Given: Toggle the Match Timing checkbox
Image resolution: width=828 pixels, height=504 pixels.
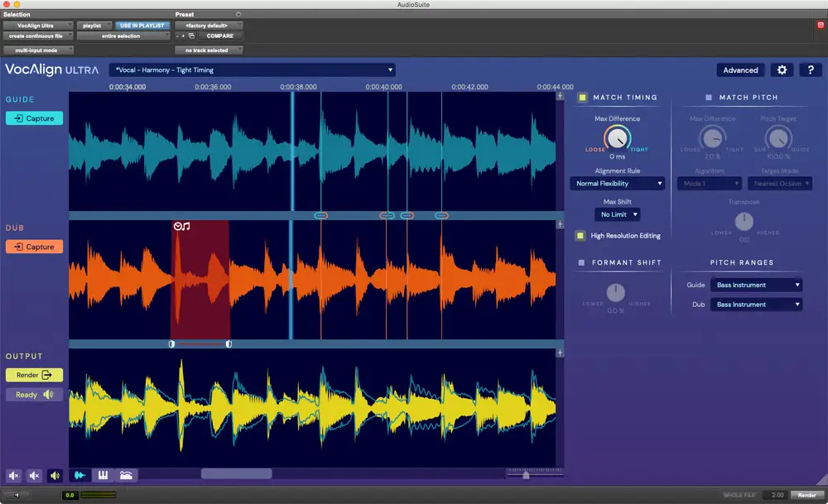Looking at the screenshot, I should point(583,98).
